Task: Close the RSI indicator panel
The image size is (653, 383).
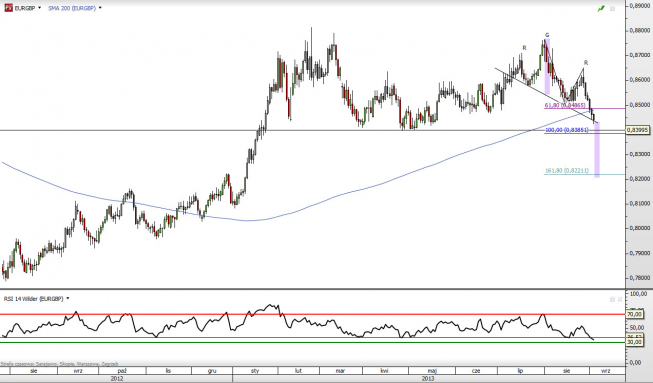Action: coord(620,299)
